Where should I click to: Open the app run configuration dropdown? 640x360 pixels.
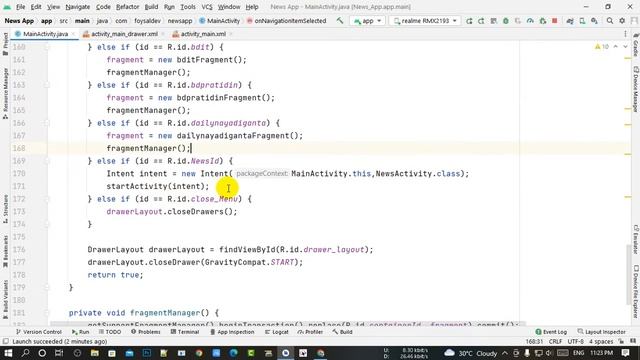pyautogui.click(x=367, y=20)
